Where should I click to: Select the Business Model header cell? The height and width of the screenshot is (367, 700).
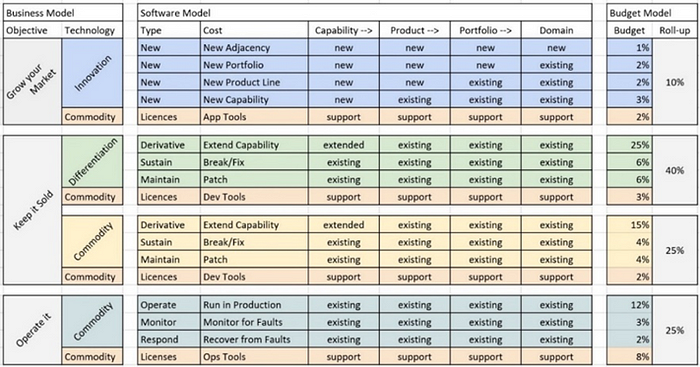(x=63, y=13)
